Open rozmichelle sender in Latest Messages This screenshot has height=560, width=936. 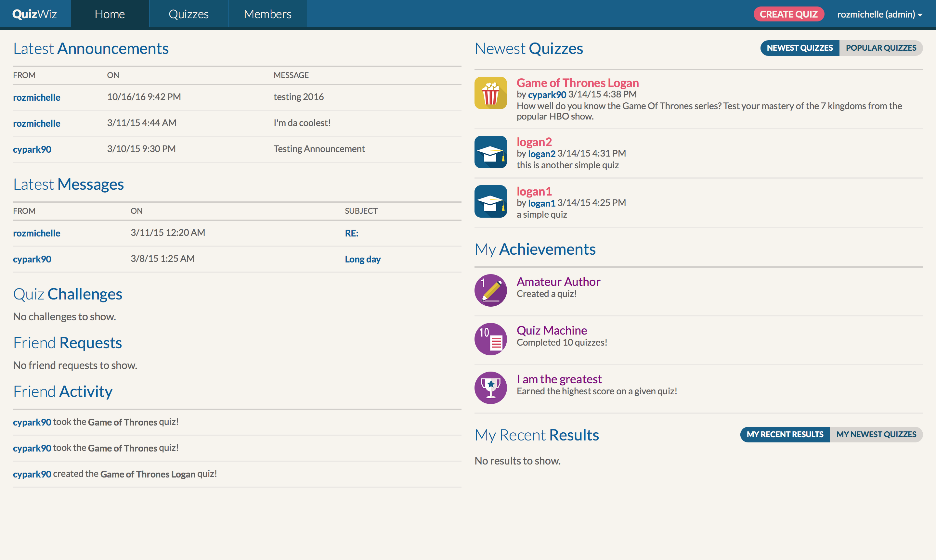[37, 233]
